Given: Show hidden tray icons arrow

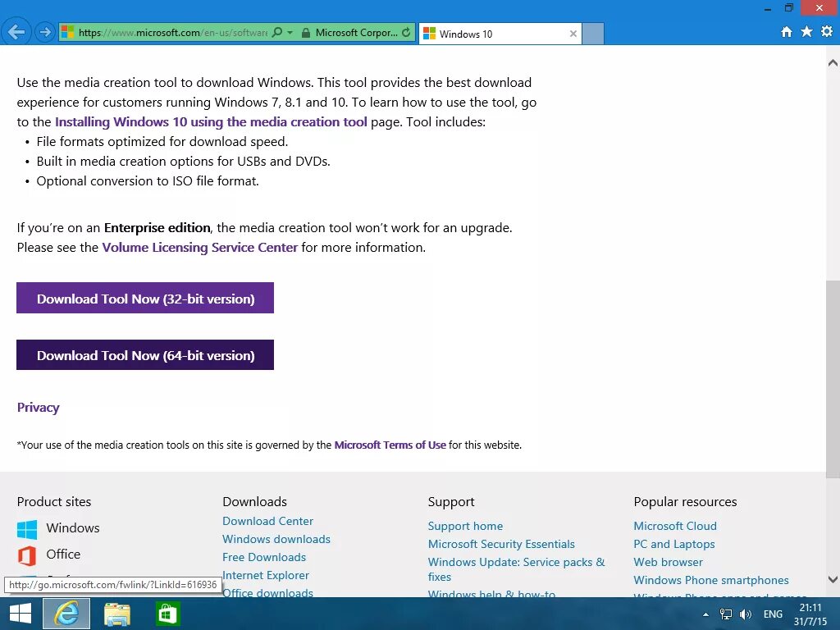Looking at the screenshot, I should pyautogui.click(x=705, y=614).
